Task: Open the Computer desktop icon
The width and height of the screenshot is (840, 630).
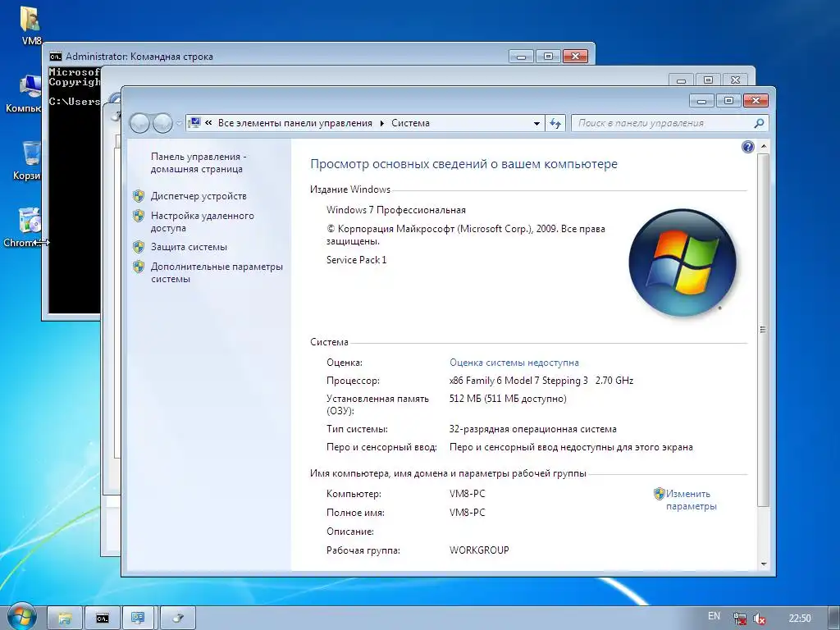Action: coord(24,94)
